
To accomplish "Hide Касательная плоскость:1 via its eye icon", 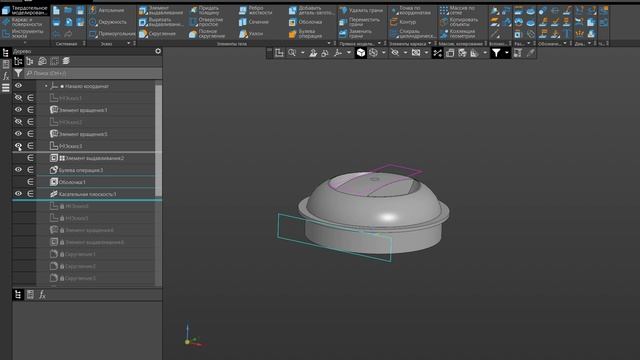I will 18,193.
